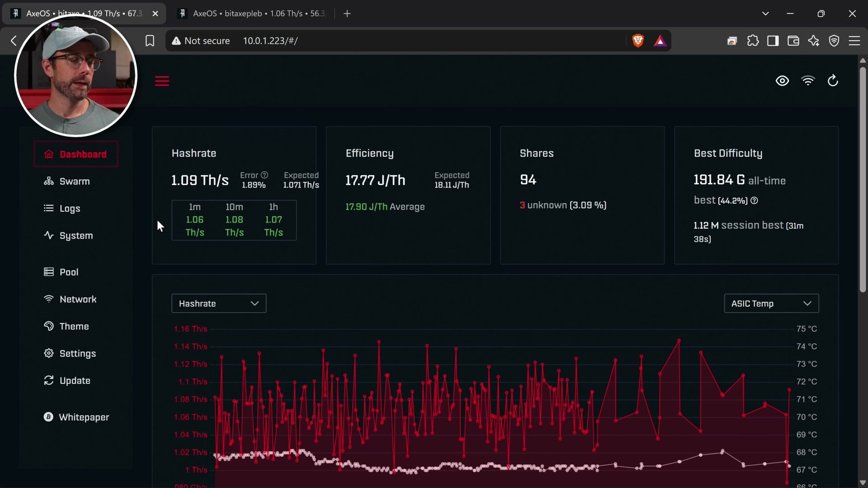The image size is (868, 488).
Task: Toggle the browser sidebar panel icon
Action: 773,41
